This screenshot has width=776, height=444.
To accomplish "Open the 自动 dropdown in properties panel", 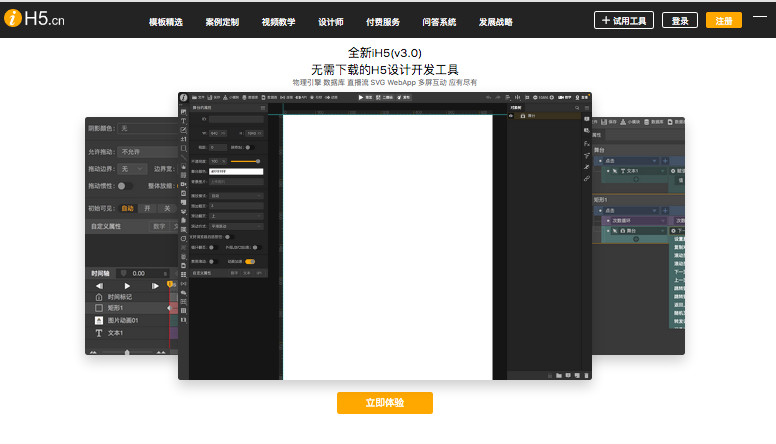I will point(236,196).
